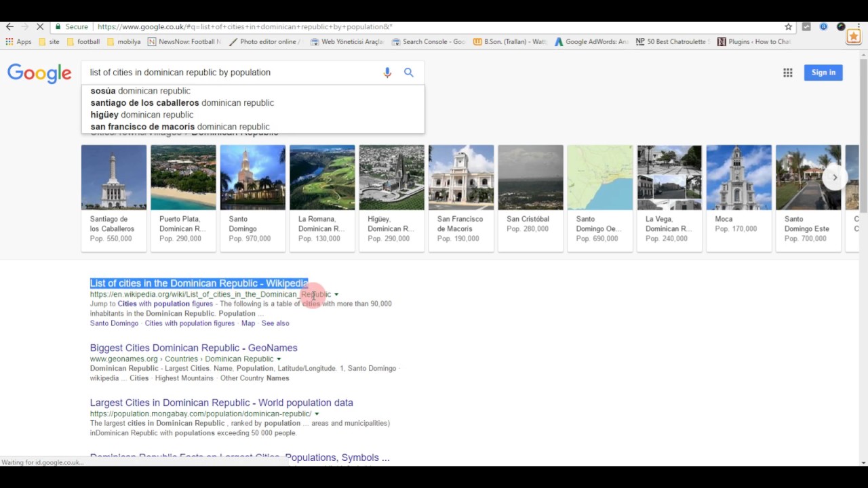Click scrollbar down arrow

[x=863, y=462]
